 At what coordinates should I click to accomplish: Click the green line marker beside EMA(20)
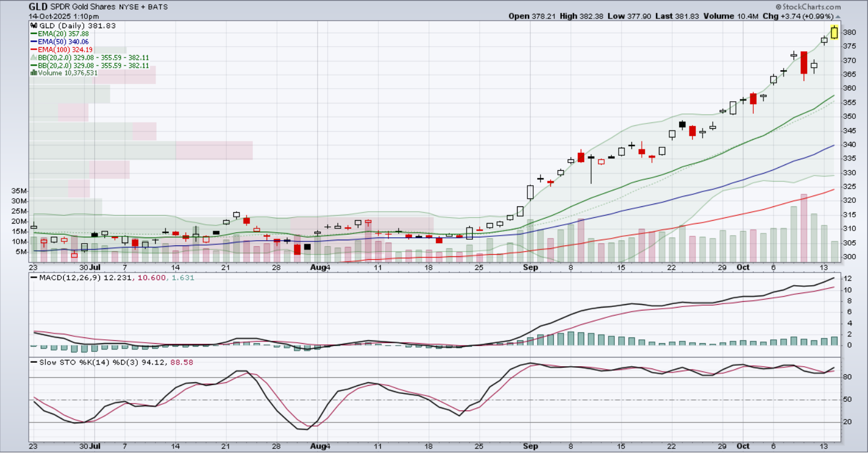(x=33, y=34)
